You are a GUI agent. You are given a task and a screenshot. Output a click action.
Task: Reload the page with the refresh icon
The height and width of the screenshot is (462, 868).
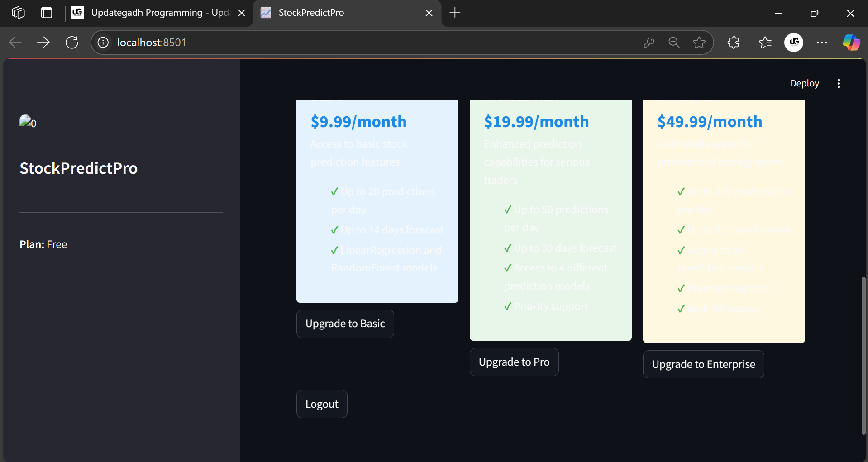pyautogui.click(x=72, y=43)
